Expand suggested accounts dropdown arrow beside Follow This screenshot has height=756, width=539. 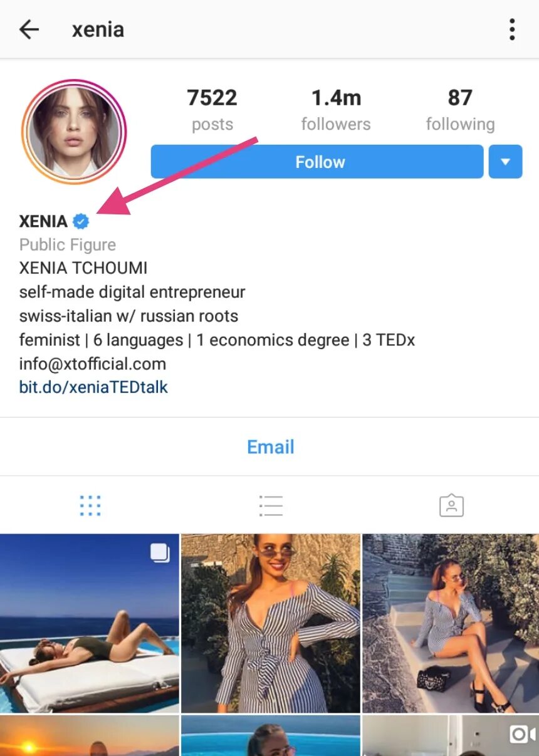[505, 162]
